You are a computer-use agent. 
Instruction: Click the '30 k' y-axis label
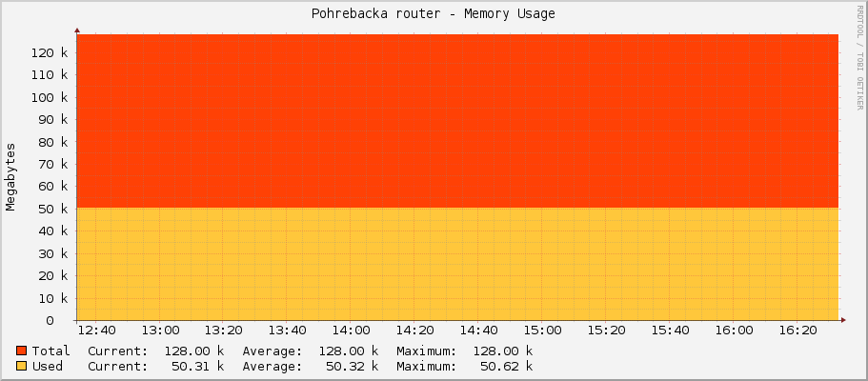(x=54, y=253)
